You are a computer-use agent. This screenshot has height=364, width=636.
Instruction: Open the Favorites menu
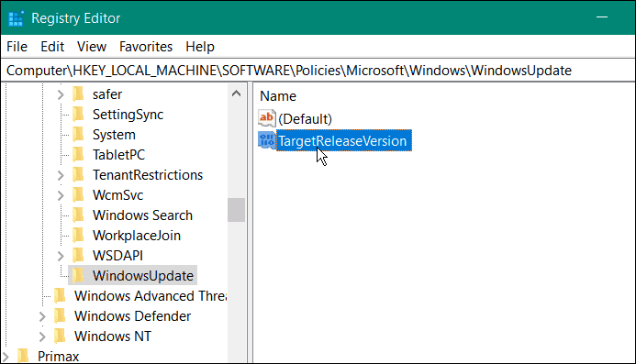146,47
